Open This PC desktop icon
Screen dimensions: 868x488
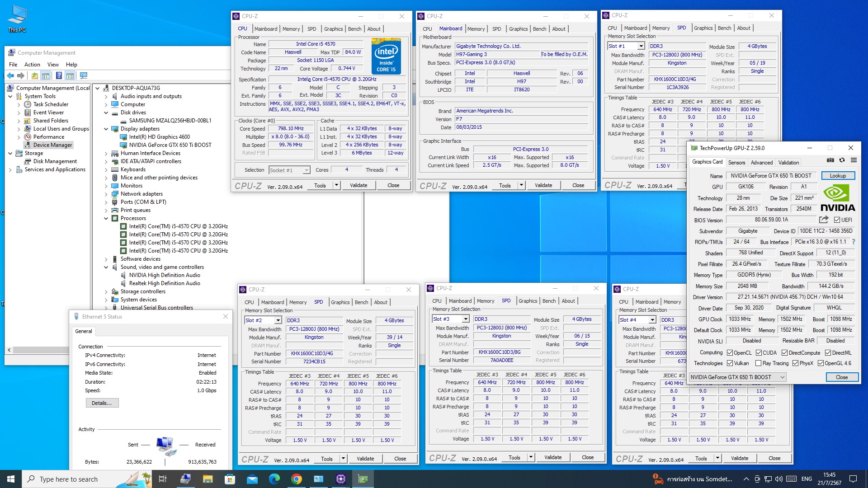(17, 19)
